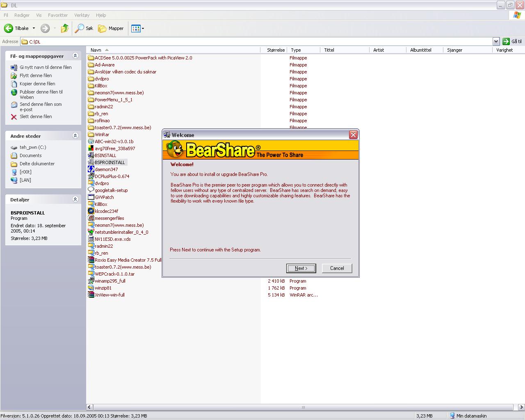This screenshot has height=420, width=525.
Task: Select googletalk-setup file icon
Action: pyautogui.click(x=91, y=190)
